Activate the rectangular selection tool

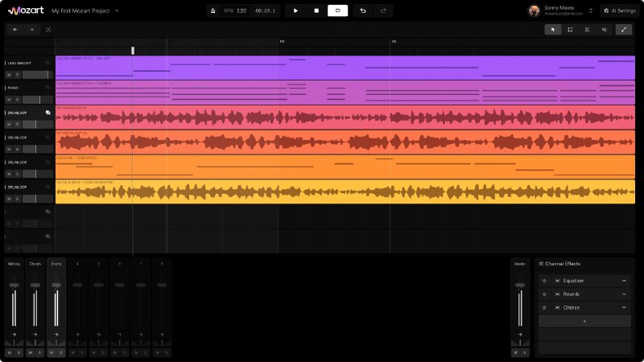pyautogui.click(x=570, y=30)
